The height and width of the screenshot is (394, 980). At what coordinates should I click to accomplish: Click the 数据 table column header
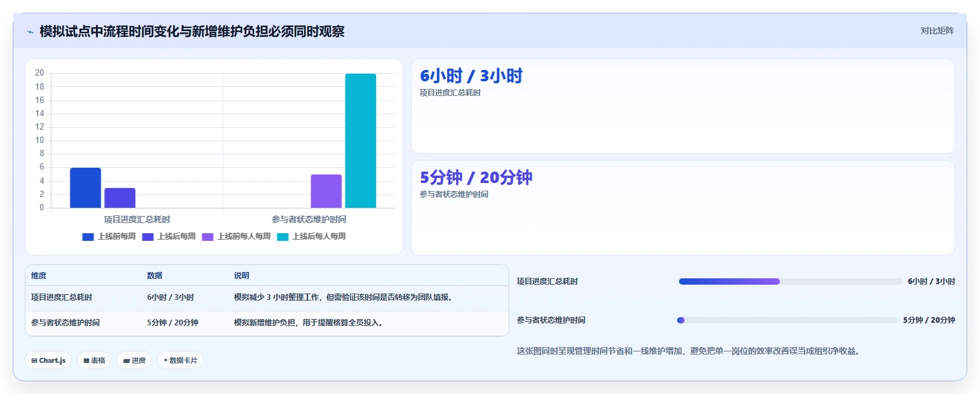tap(155, 276)
